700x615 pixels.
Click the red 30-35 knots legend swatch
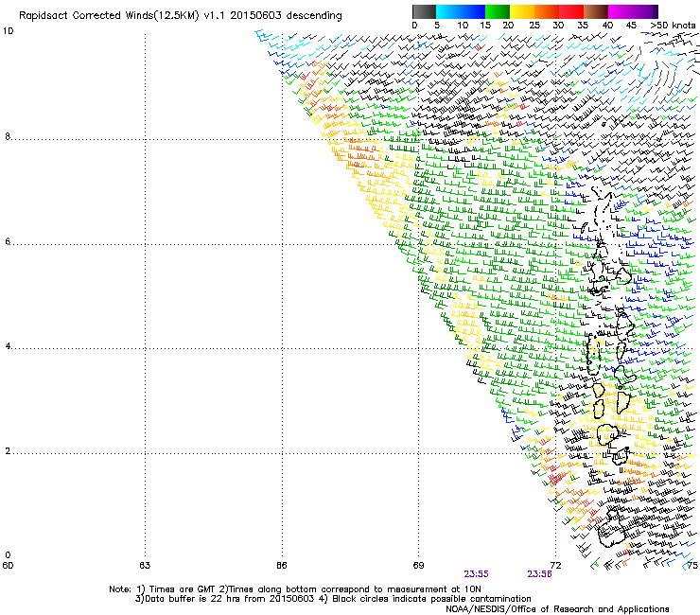click(x=571, y=11)
